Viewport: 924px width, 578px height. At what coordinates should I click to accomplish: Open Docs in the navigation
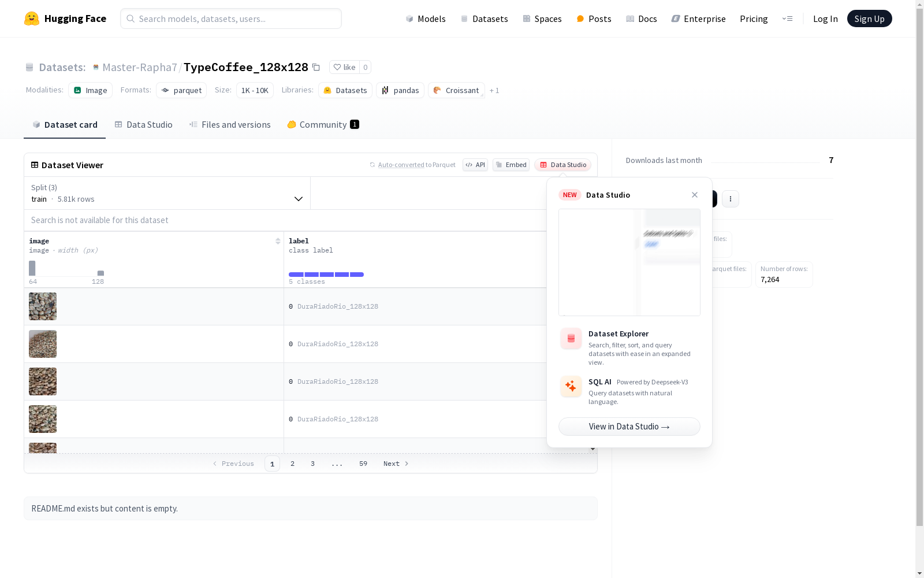(x=642, y=18)
